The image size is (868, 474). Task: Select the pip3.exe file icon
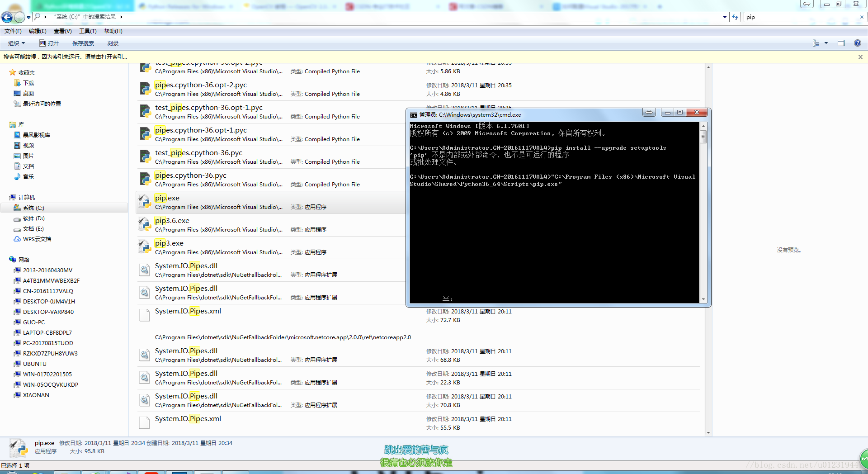pyautogui.click(x=145, y=247)
